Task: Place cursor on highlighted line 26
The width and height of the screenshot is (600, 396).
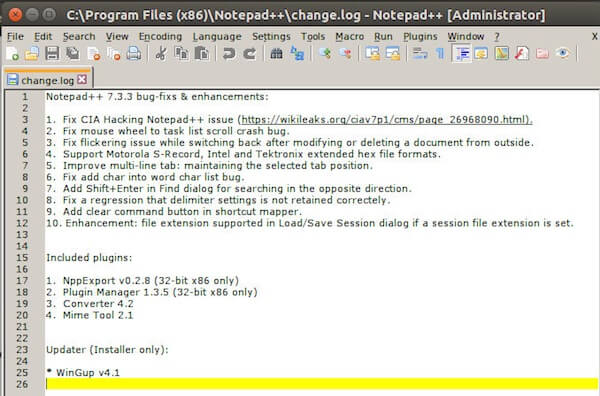Action: [321, 384]
